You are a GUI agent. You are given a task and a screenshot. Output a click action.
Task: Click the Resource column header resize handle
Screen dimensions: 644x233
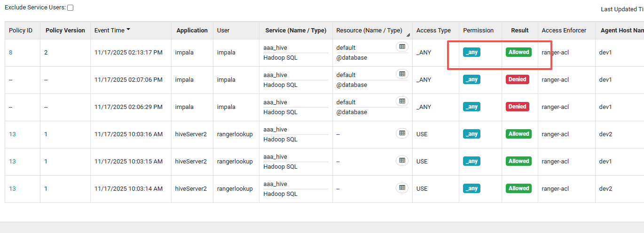click(408, 35)
